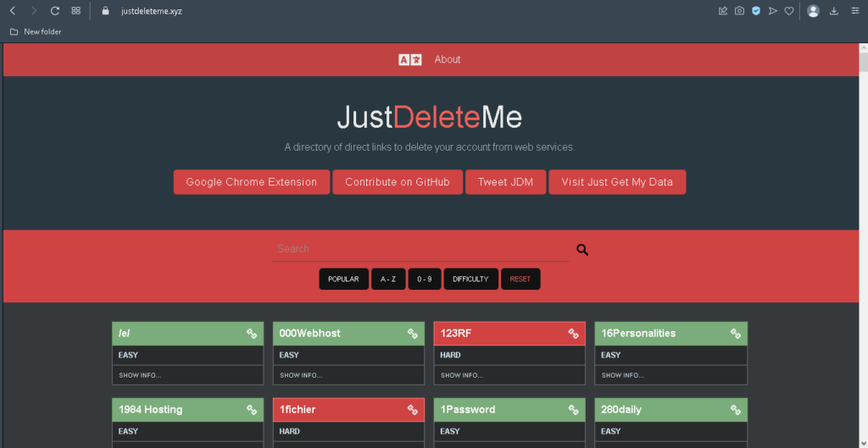868x448 pixels.
Task: Click the magnifying glass search icon
Action: click(x=582, y=250)
